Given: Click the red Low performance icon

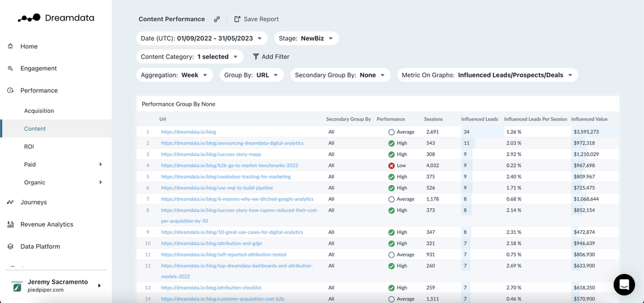Looking at the screenshot, I should [392, 166].
